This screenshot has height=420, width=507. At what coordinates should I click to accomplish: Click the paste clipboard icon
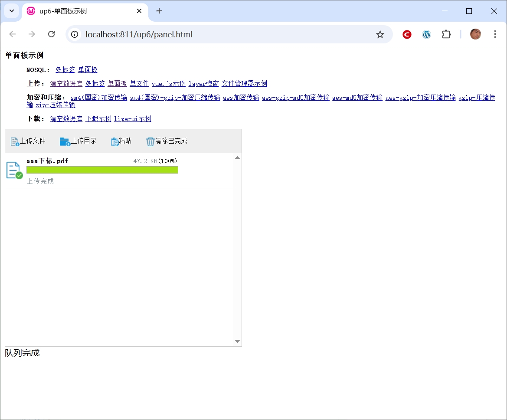[x=115, y=141]
